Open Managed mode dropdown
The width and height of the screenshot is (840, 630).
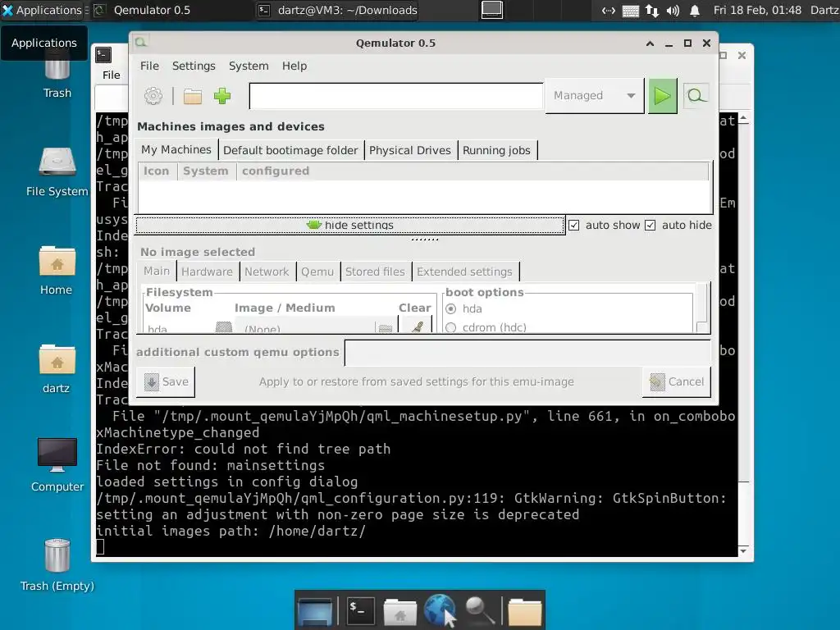click(594, 96)
